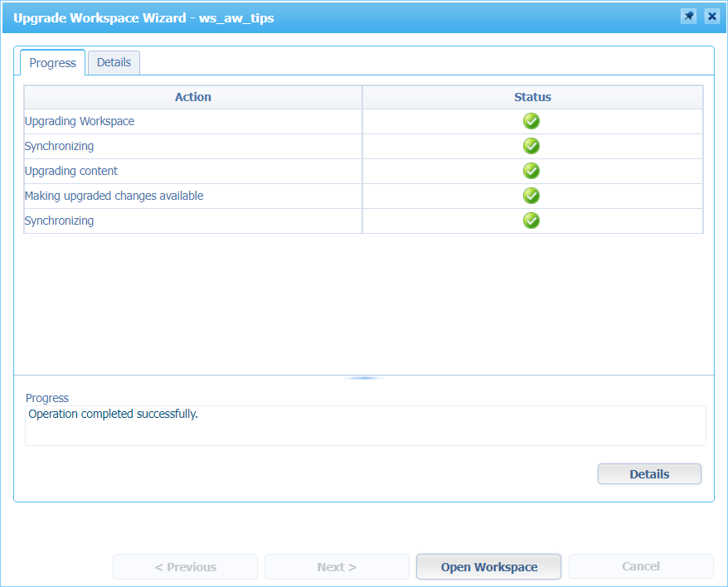728x587 pixels.
Task: Switch to the Details tab
Action: [x=114, y=62]
